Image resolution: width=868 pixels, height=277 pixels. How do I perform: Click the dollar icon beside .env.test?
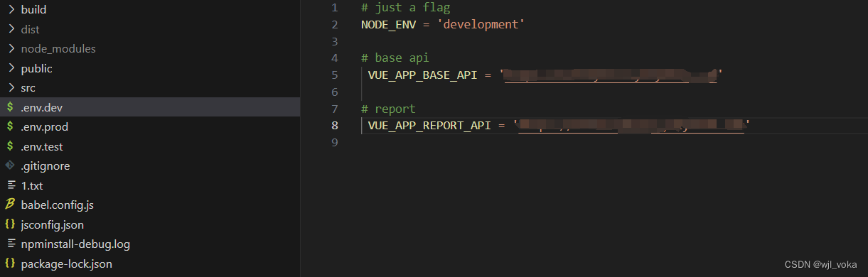click(10, 146)
